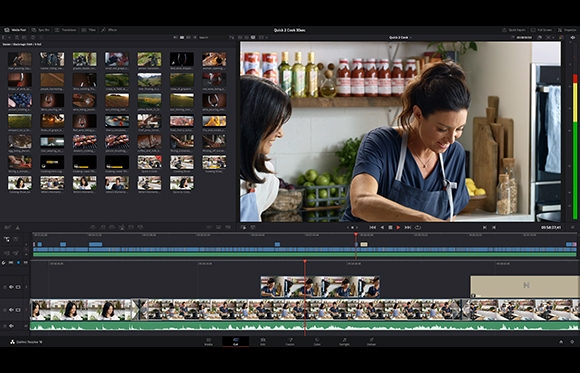Select the first clip thumbnail in media pool
The height and width of the screenshot is (373, 580).
pos(20,59)
